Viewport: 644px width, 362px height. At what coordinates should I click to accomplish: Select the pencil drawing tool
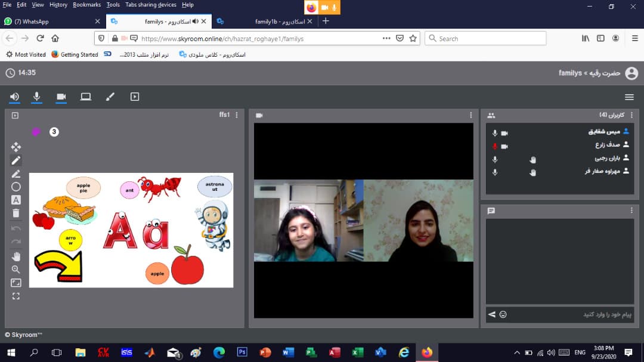[16, 160]
